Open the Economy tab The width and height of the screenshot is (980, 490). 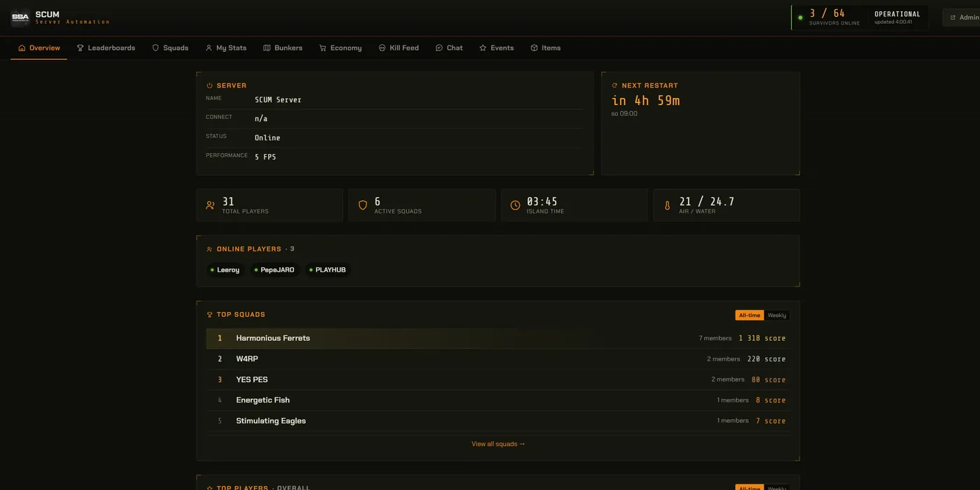[x=340, y=48]
